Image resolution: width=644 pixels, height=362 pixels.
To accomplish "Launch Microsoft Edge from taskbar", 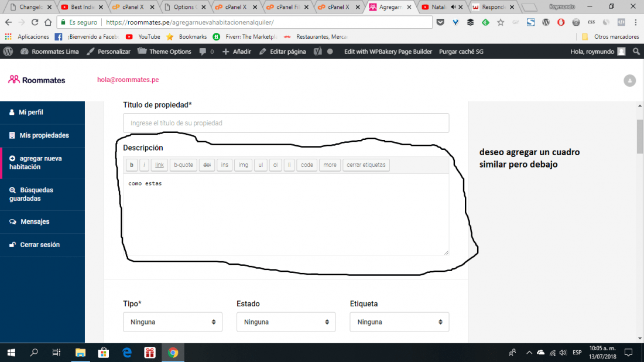I will 127,353.
